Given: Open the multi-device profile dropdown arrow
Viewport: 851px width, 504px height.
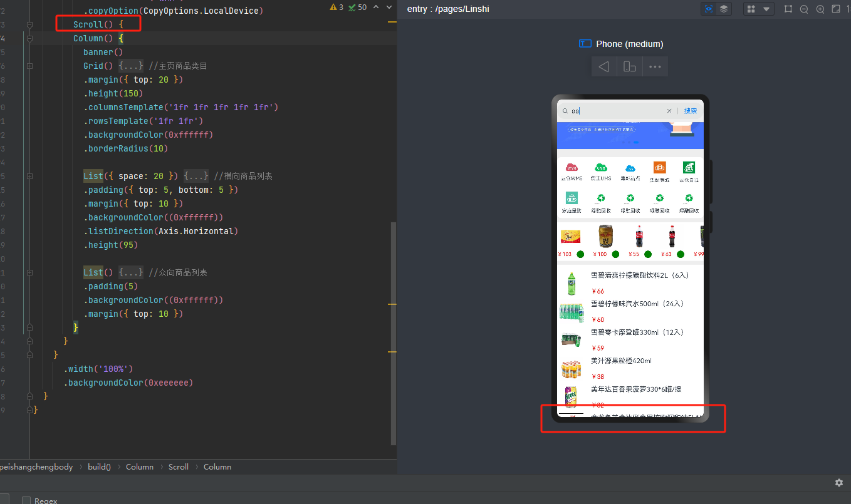Looking at the screenshot, I should [x=766, y=9].
